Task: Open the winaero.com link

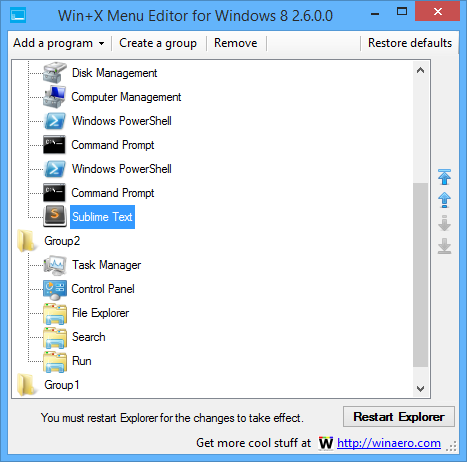Action: pyautogui.click(x=389, y=443)
